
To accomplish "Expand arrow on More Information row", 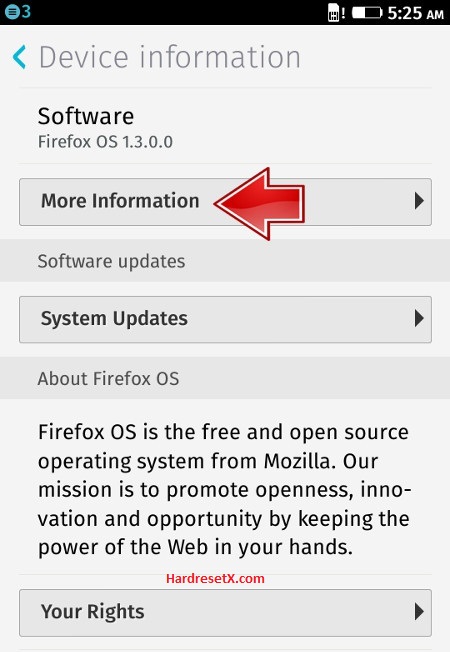I will click(419, 201).
